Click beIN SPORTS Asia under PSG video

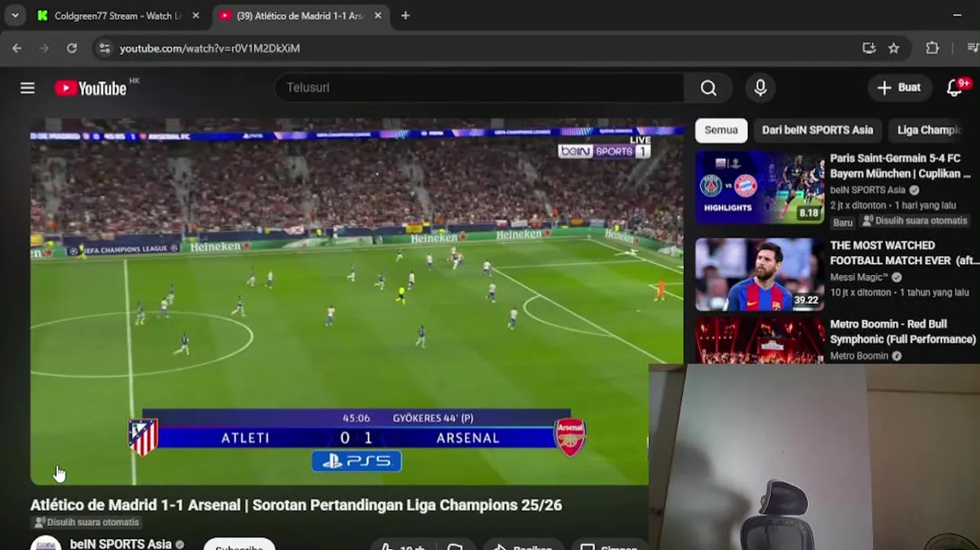[x=868, y=190]
